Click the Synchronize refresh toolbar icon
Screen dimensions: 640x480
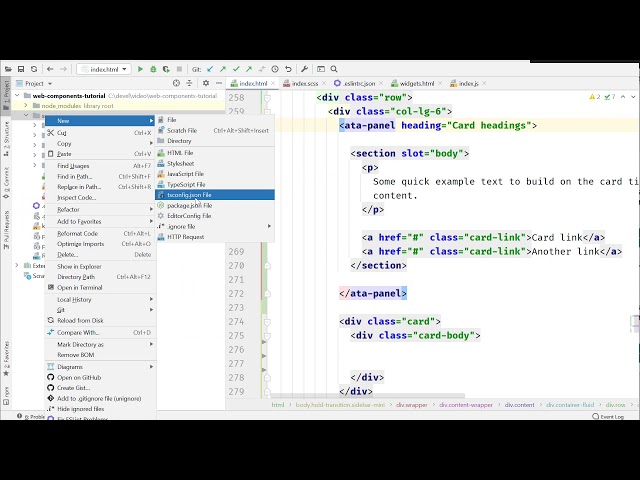34,69
